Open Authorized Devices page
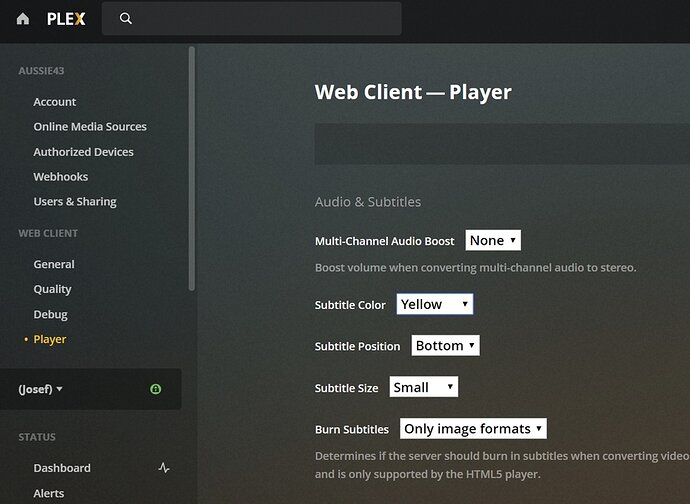The image size is (690, 504). pos(84,152)
